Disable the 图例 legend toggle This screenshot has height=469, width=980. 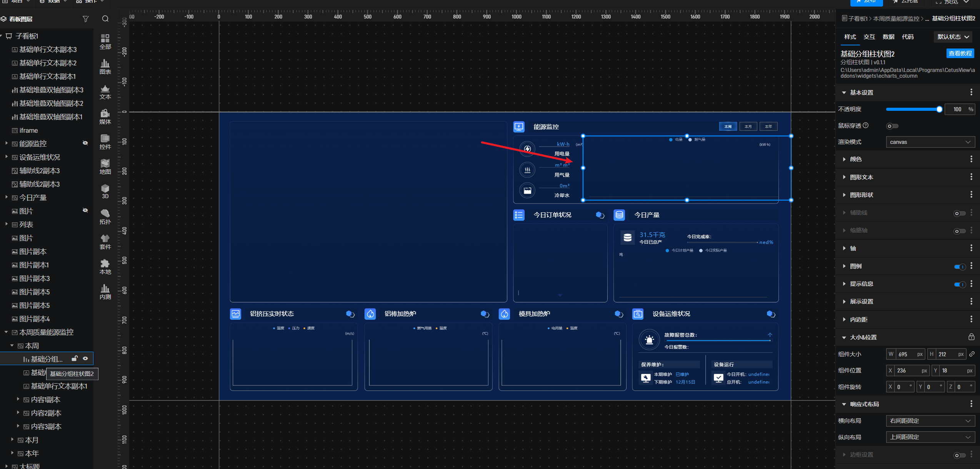960,266
